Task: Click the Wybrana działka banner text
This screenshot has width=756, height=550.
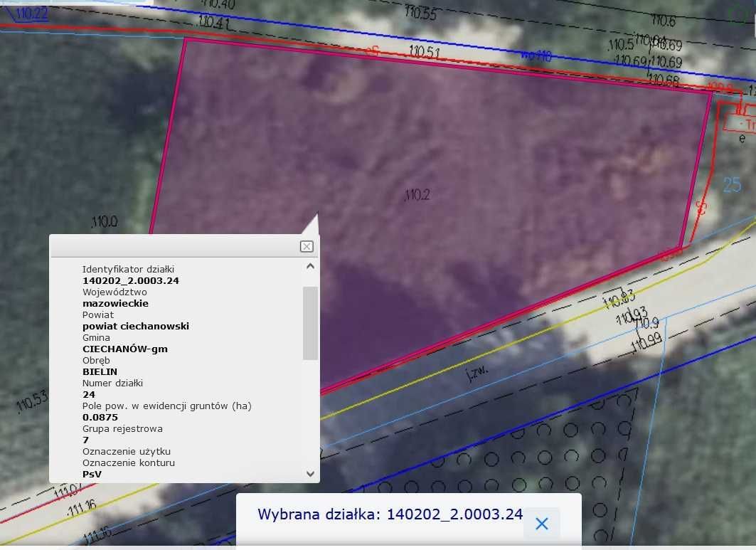Action: point(390,514)
